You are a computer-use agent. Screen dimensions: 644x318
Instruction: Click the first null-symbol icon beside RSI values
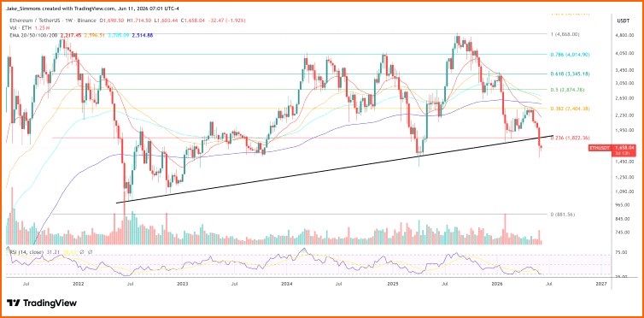click(x=82, y=251)
